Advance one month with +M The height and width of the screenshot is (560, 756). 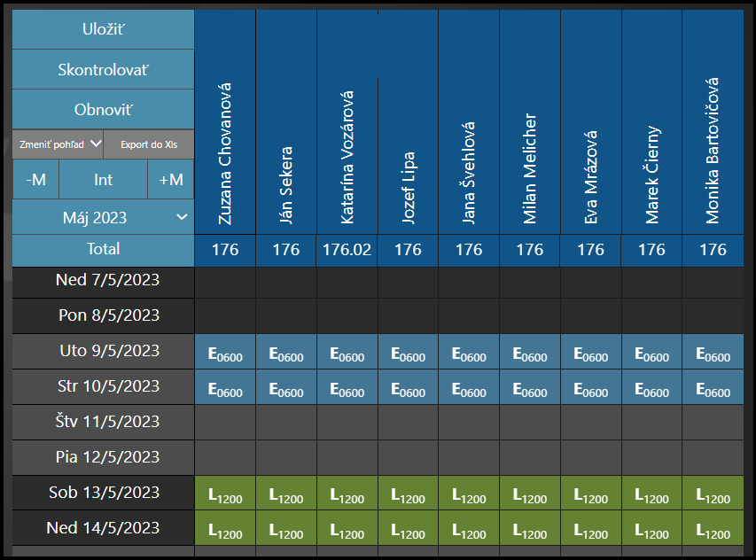pos(171,179)
